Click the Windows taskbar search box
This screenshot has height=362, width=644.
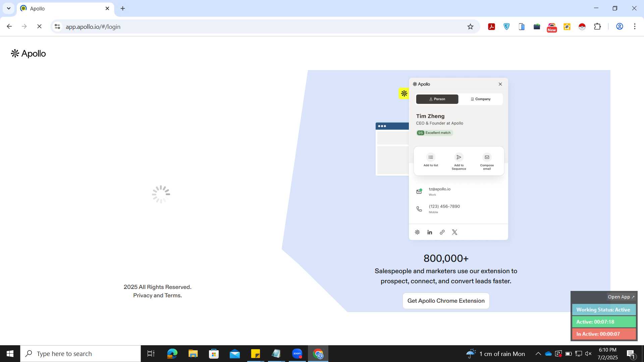pyautogui.click(x=80, y=354)
